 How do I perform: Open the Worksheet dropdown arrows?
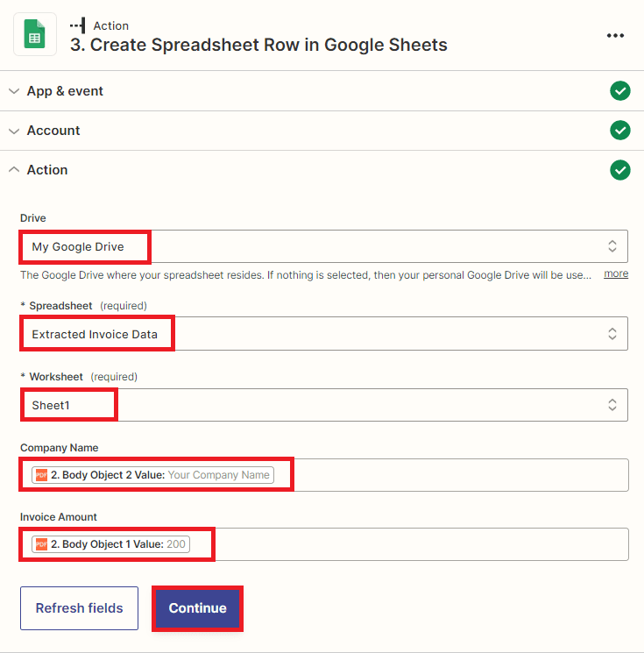point(612,405)
